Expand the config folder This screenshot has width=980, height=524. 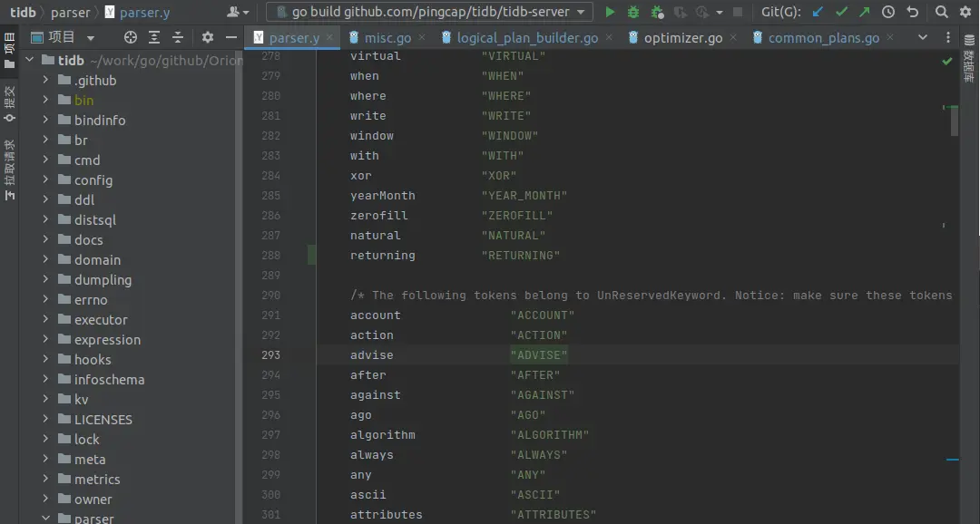(x=46, y=180)
